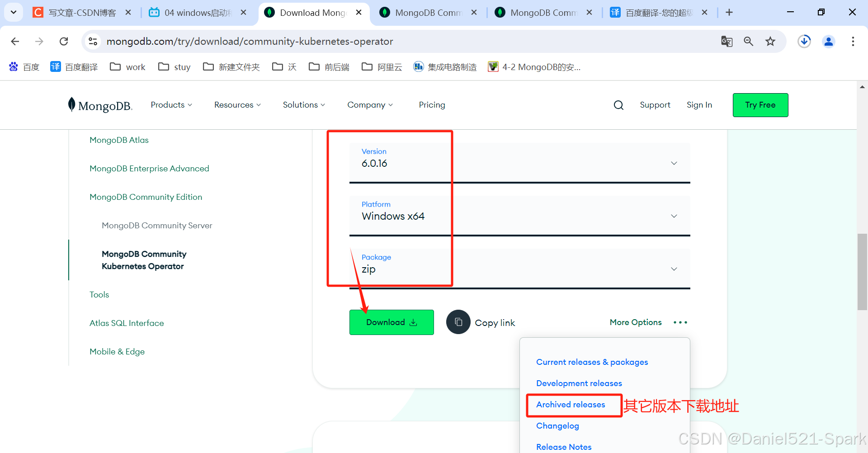
Task: Open MongoDB Community Server in sidebar
Action: [x=157, y=226]
